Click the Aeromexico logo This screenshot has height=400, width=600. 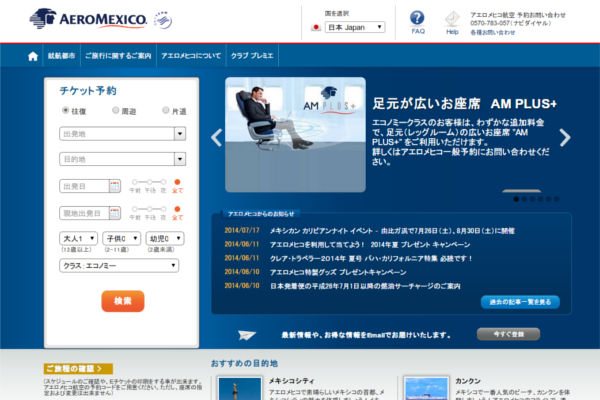click(88, 19)
